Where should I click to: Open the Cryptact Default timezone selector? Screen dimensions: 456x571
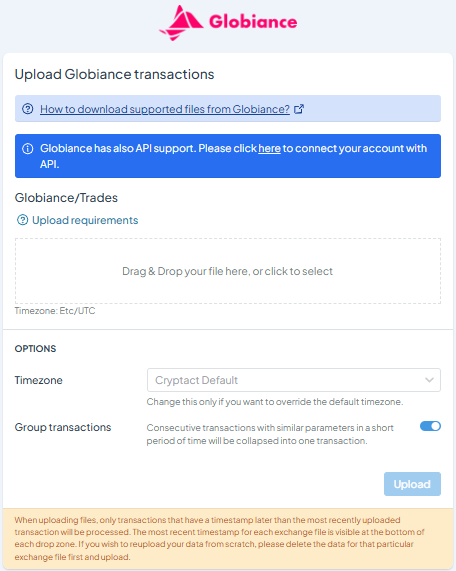pos(294,380)
